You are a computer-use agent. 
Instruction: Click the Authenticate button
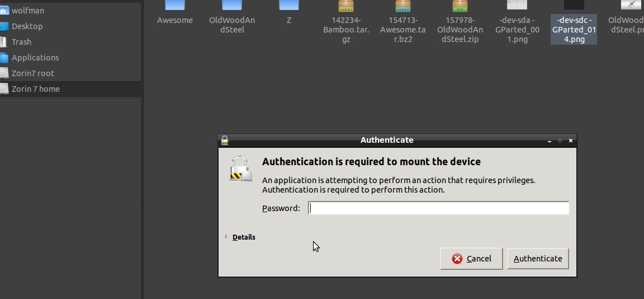coord(538,259)
